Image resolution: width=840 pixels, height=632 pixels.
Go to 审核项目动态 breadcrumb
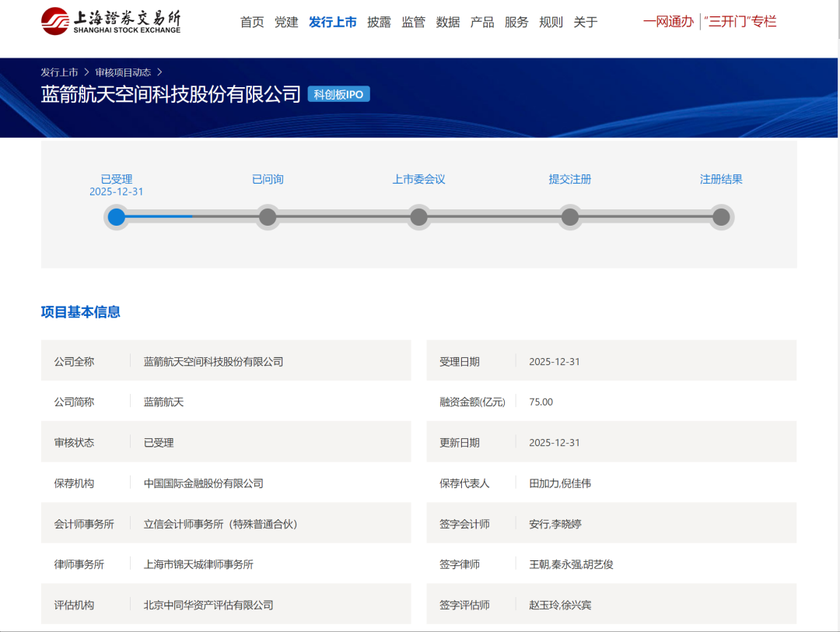click(x=123, y=72)
